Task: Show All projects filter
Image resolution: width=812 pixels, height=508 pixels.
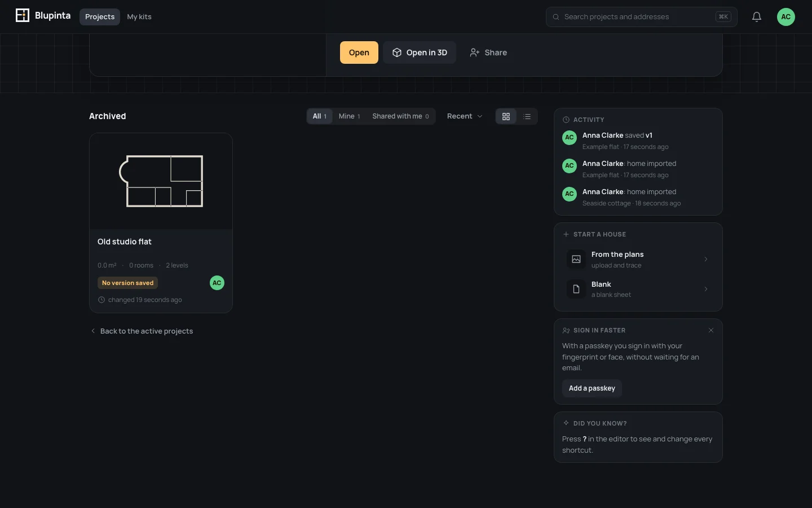Action: pyautogui.click(x=320, y=116)
